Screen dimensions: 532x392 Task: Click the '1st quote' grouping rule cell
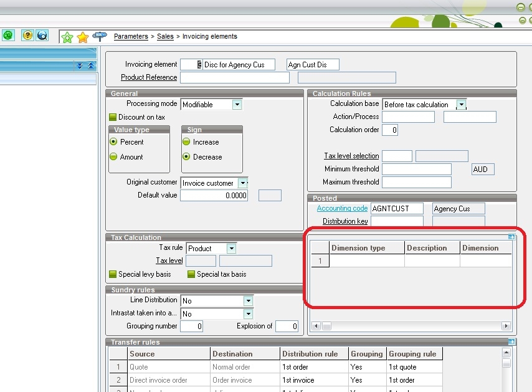[415, 367]
